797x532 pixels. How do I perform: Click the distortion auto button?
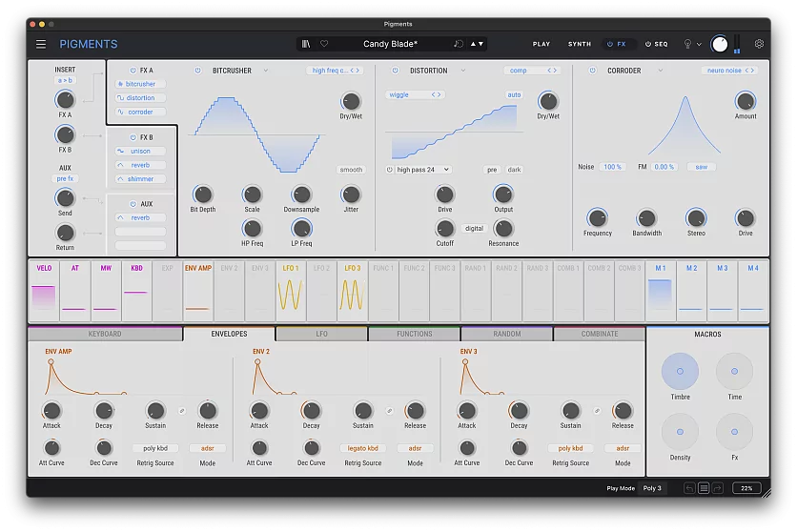tap(514, 95)
